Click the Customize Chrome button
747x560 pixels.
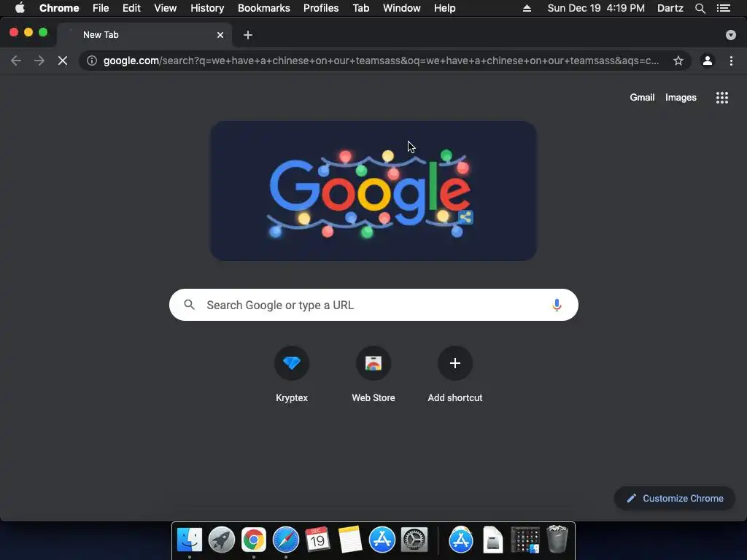pyautogui.click(x=675, y=498)
